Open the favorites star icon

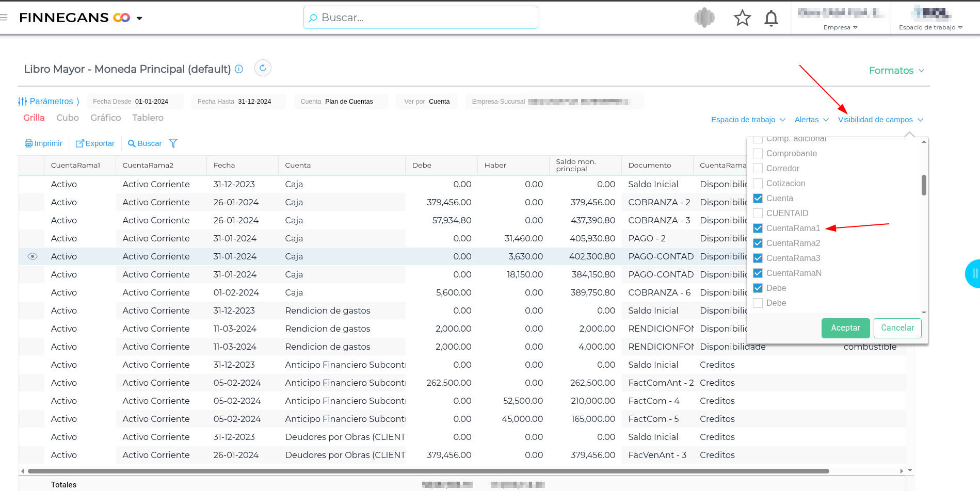742,18
